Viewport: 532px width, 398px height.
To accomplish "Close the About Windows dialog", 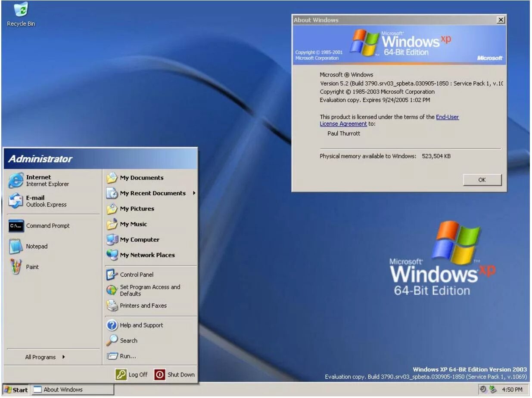I will pyautogui.click(x=501, y=20).
